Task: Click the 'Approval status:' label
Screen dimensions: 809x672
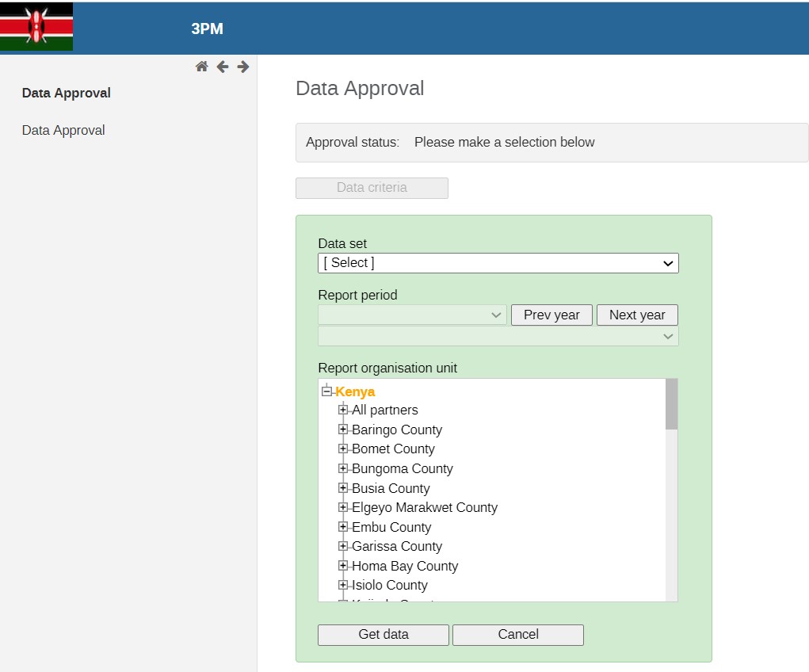Action: 353,143
